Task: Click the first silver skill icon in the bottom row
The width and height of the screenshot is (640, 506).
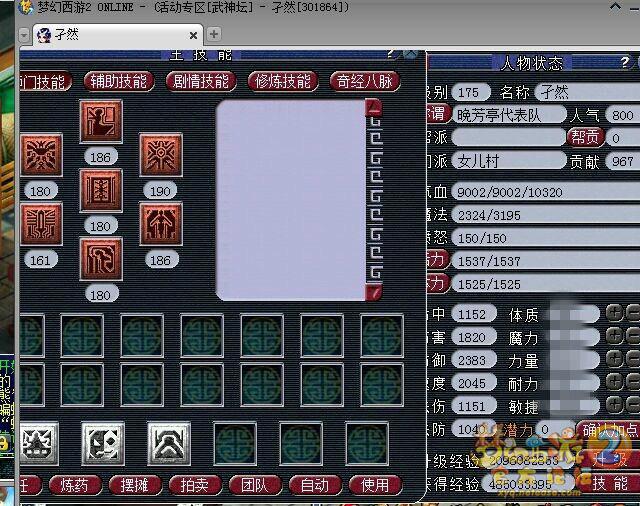Action: pos(39,444)
